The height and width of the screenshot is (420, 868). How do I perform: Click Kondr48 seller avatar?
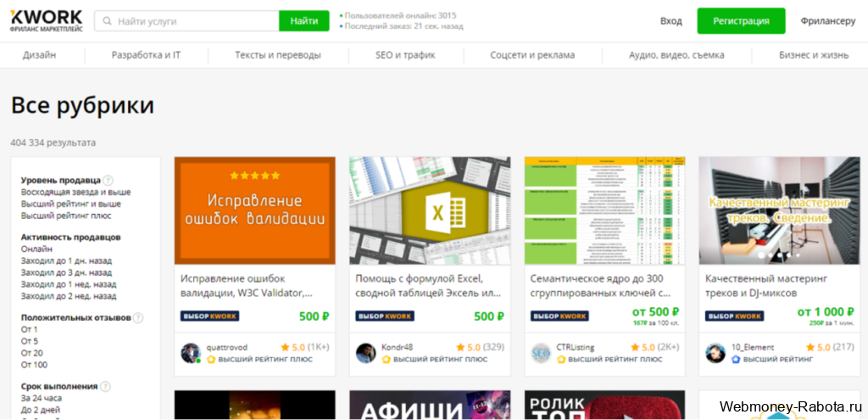coord(365,353)
